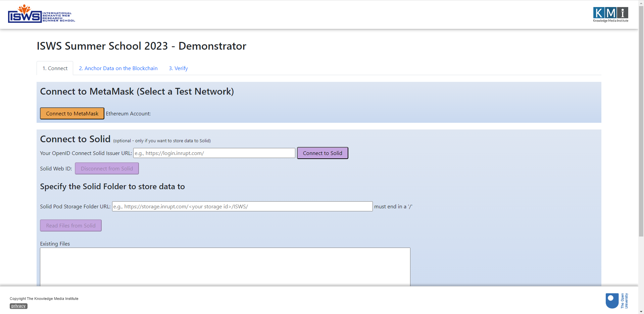
Task: Click the Copyright Knowledge Media Institute text
Action: tap(44, 299)
